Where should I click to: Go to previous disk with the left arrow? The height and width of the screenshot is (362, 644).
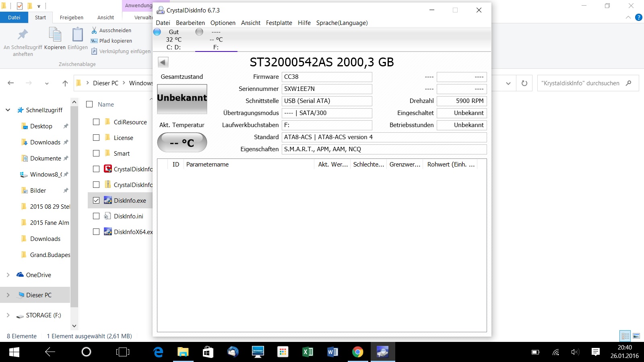tap(163, 62)
